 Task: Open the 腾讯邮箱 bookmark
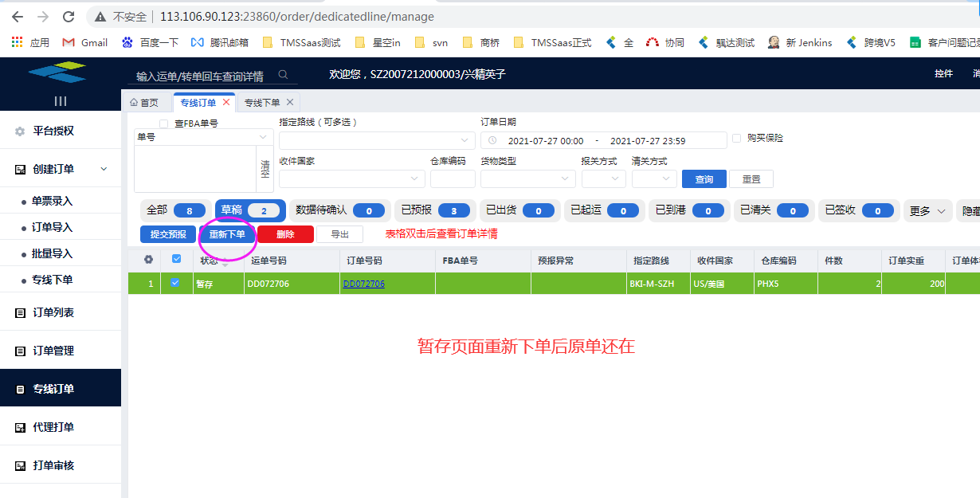(220, 42)
